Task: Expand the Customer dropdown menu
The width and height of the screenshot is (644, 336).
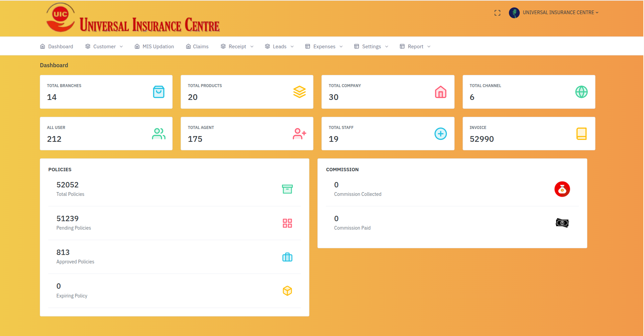Action: click(104, 46)
